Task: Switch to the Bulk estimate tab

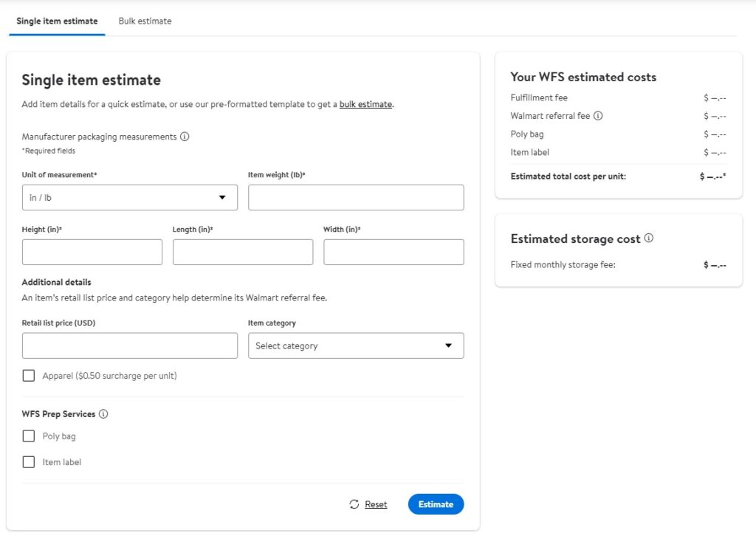Action: [145, 21]
